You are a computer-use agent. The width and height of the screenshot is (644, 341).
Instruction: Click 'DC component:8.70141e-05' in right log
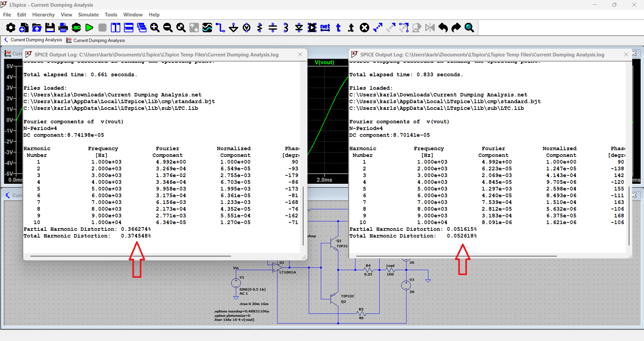pyautogui.click(x=390, y=135)
